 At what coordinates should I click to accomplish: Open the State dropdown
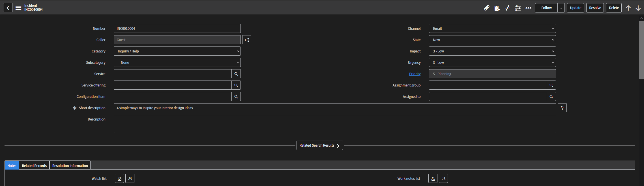[492, 40]
